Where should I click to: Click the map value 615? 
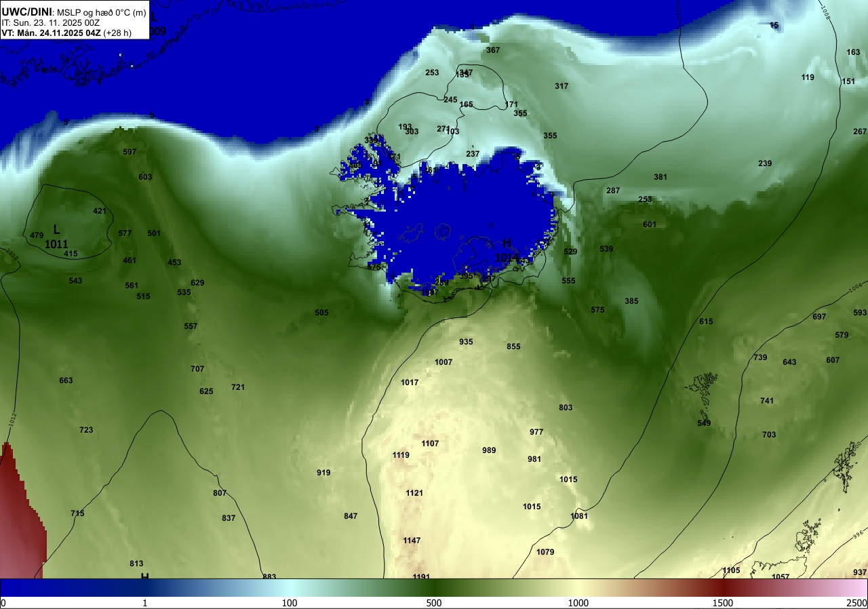point(706,321)
